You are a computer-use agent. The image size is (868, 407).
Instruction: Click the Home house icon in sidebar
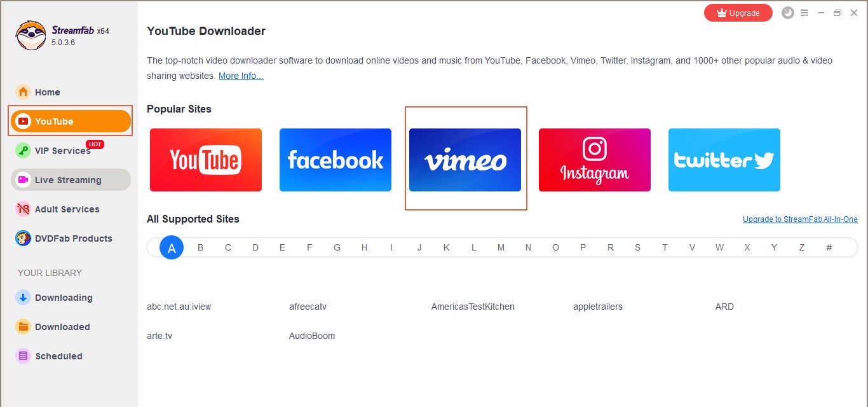pyautogui.click(x=24, y=92)
